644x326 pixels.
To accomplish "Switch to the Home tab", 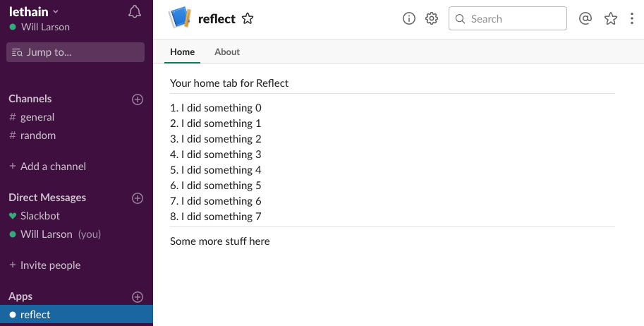I will (182, 52).
